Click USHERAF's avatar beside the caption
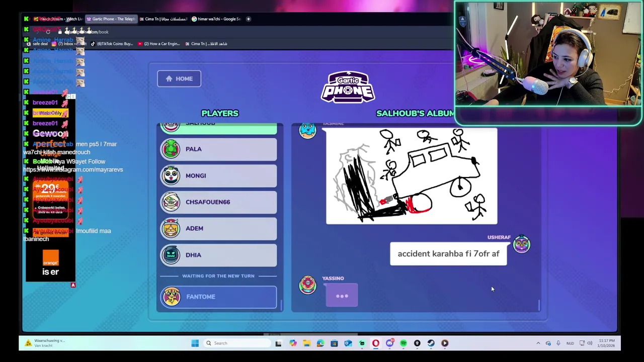Viewport: 644px width, 362px height. (x=521, y=244)
